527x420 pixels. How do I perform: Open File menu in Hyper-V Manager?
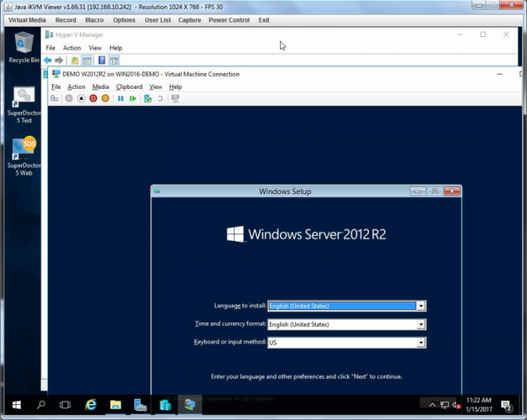coord(50,47)
